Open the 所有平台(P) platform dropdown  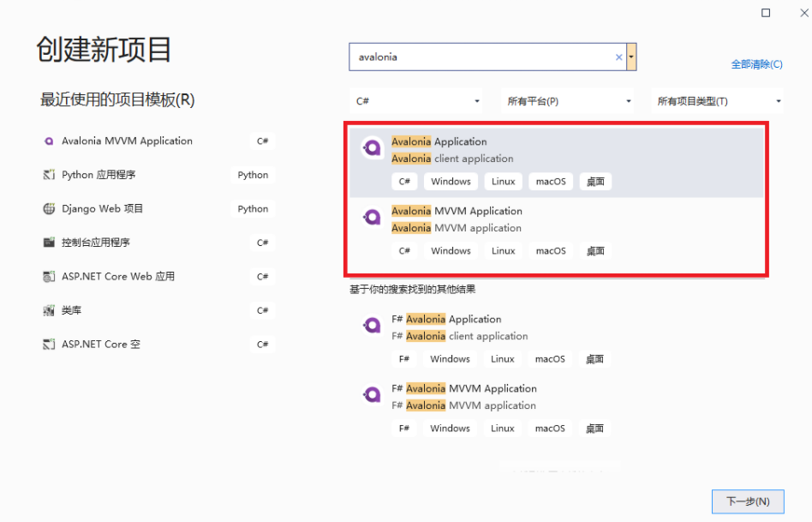pos(567,101)
